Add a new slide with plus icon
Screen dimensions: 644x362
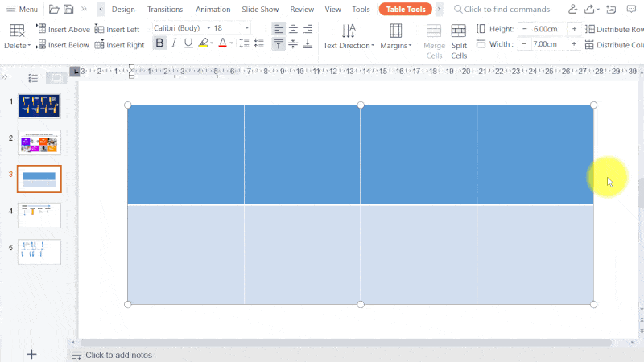click(x=31, y=354)
